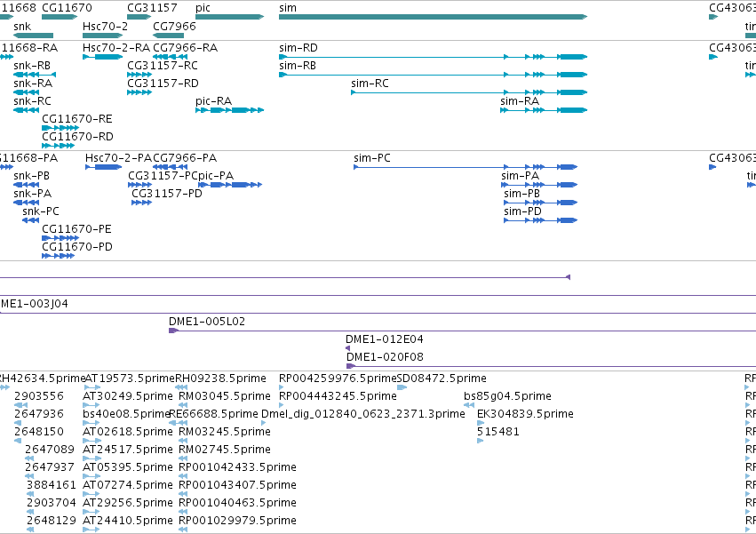This screenshot has height=534, width=756.
Task: Click the sim-PC protein label
Action: (372, 158)
